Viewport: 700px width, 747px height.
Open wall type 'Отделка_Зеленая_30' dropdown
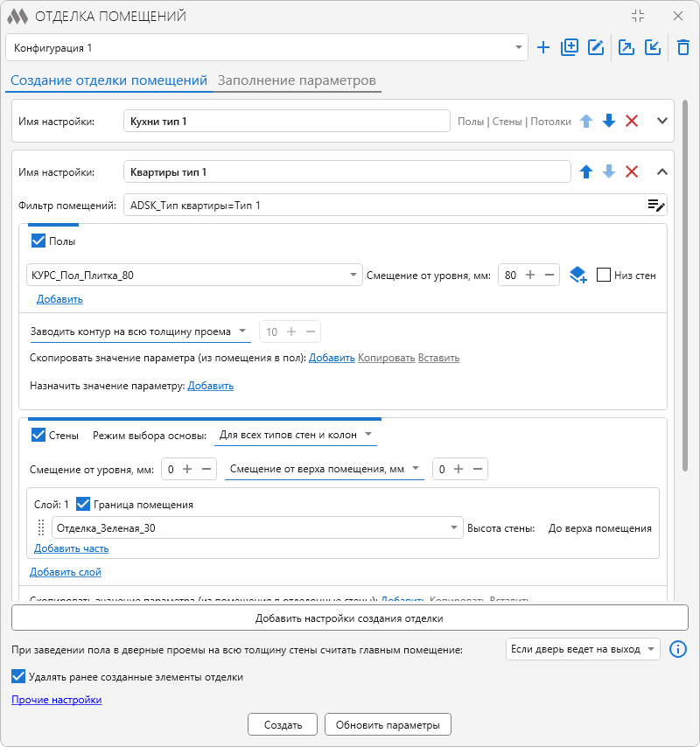(257, 527)
